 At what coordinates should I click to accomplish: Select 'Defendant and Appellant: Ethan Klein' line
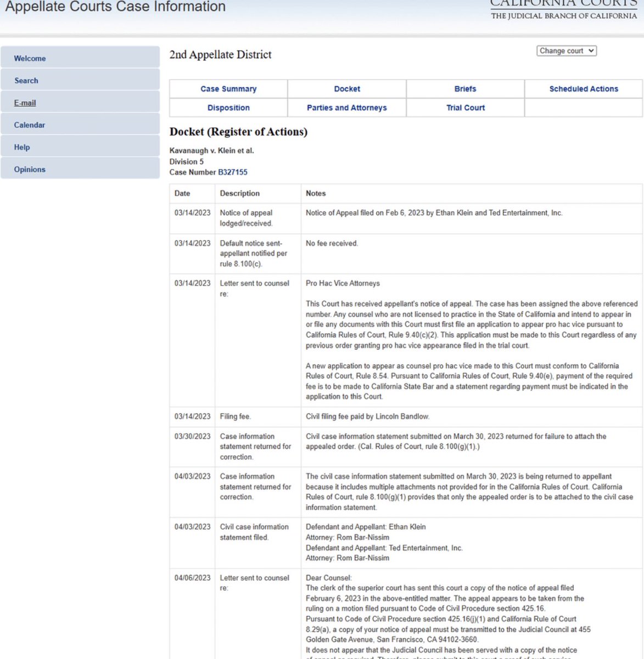pyautogui.click(x=366, y=527)
